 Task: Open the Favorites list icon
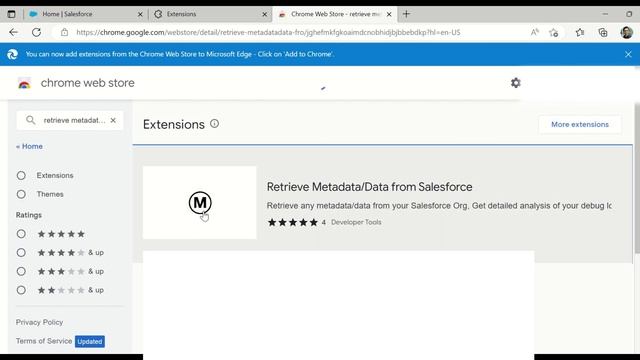[580, 32]
